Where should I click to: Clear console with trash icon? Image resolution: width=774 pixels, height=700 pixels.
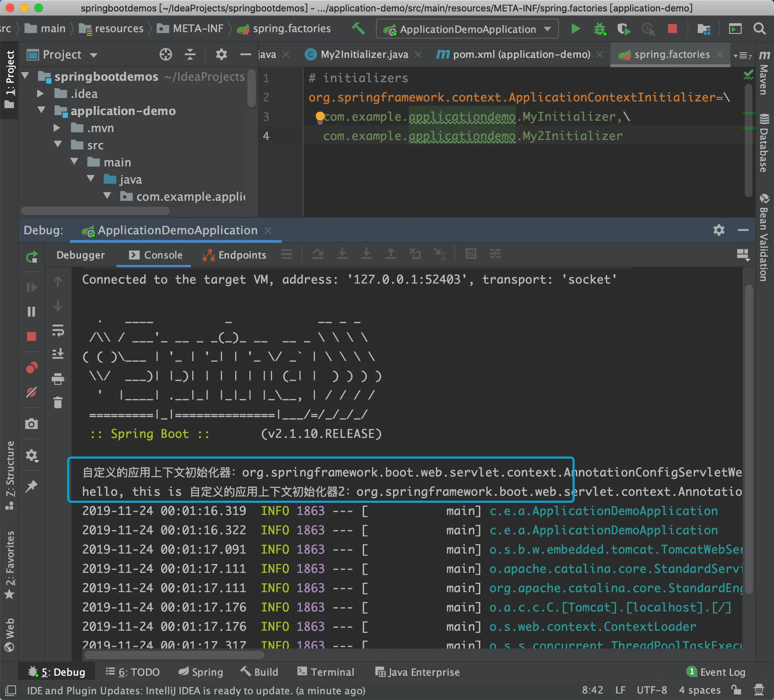click(x=58, y=402)
